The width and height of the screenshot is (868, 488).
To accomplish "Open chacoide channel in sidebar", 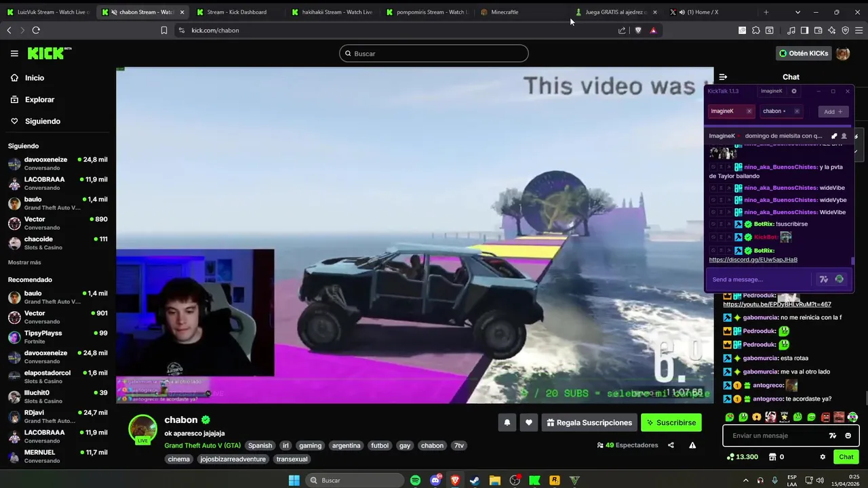I will tap(58, 243).
